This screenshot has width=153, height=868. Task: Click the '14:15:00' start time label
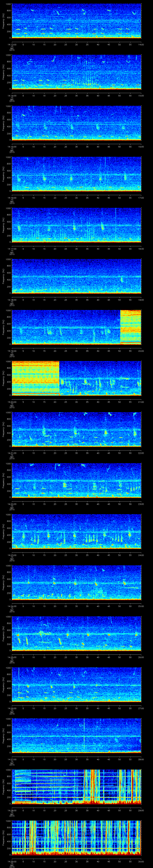tap(12, 147)
